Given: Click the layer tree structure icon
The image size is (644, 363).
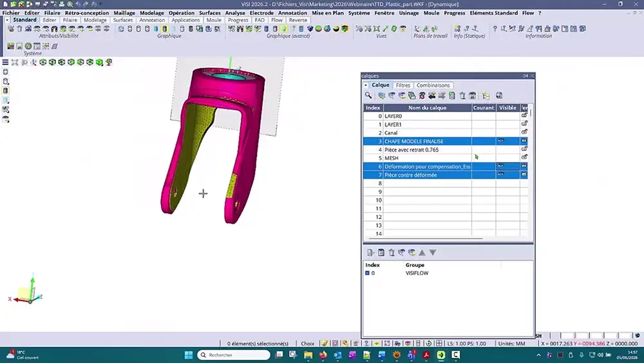Looking at the screenshot, I should point(486,96).
